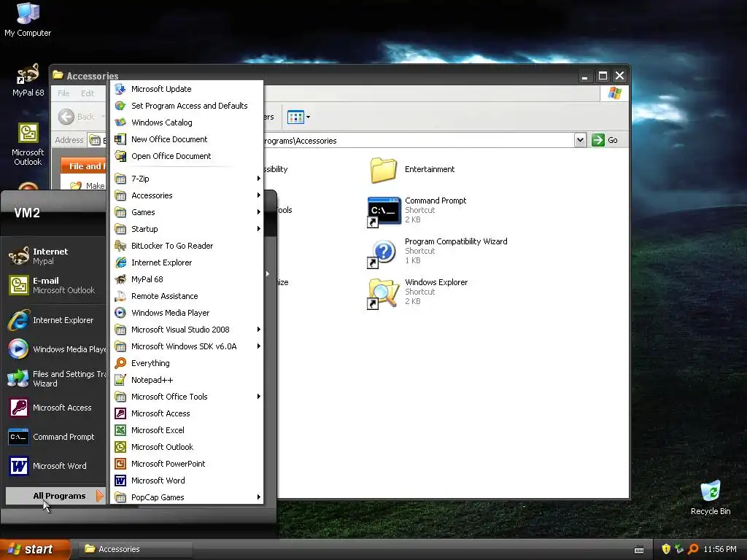Open Windows Media Player in Start menu left pane

point(55,349)
